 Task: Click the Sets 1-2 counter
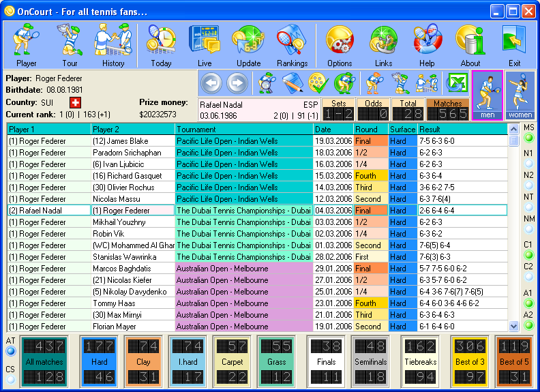pyautogui.click(x=339, y=110)
